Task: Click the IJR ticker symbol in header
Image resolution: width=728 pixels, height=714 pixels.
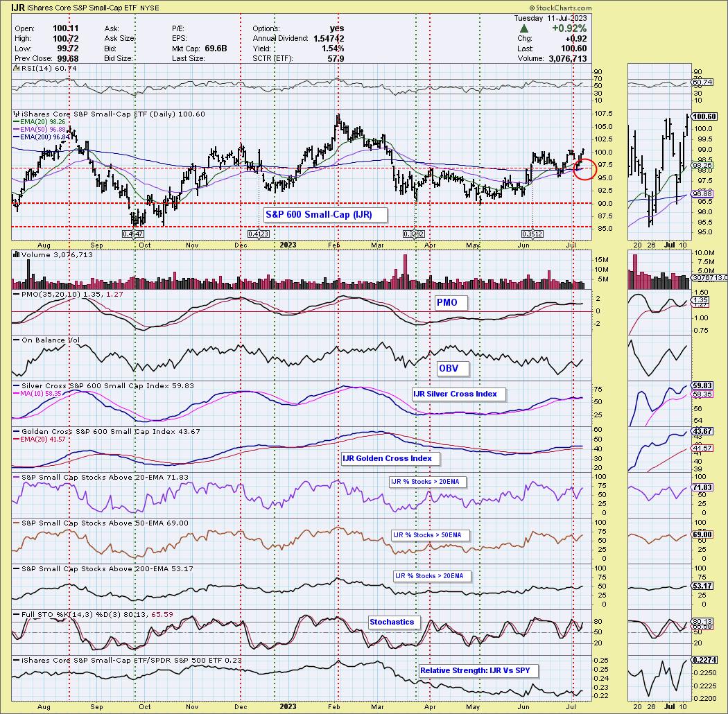Action: (18, 8)
